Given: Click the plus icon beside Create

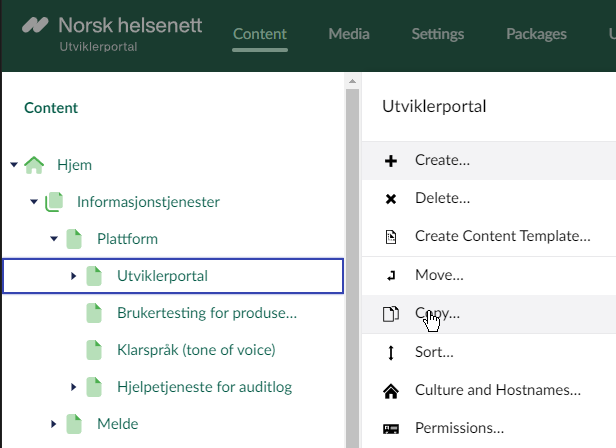Looking at the screenshot, I should (391, 161).
